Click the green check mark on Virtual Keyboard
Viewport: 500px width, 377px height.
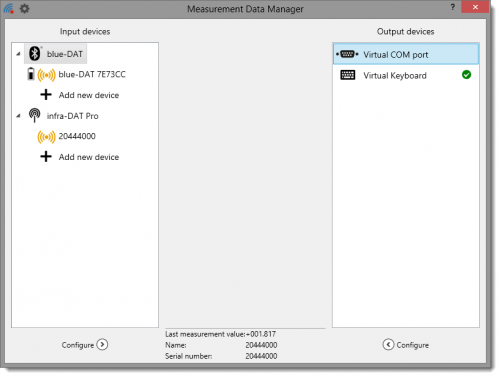(x=467, y=75)
